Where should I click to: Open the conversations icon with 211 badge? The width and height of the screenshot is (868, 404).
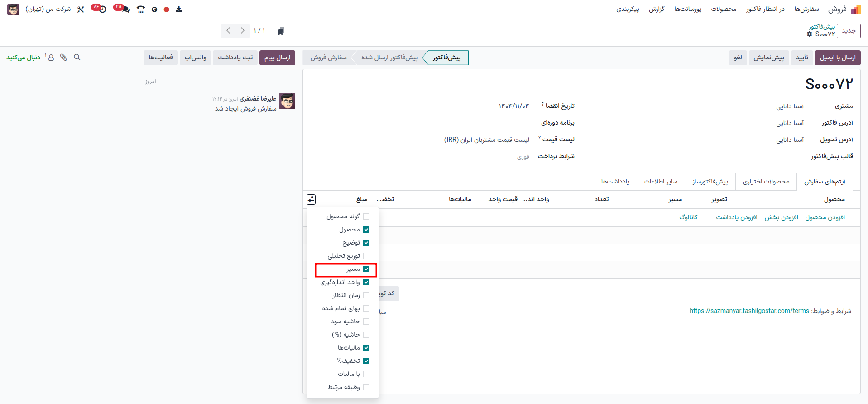click(125, 10)
